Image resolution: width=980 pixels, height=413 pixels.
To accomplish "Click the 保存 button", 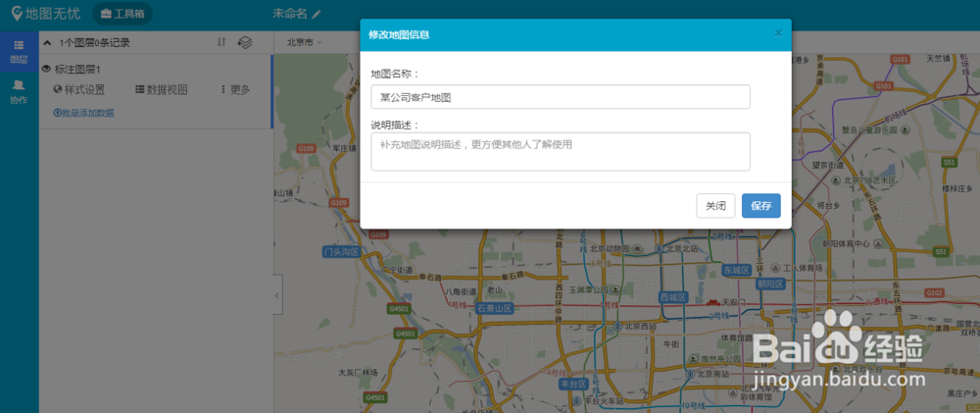I will [x=761, y=206].
